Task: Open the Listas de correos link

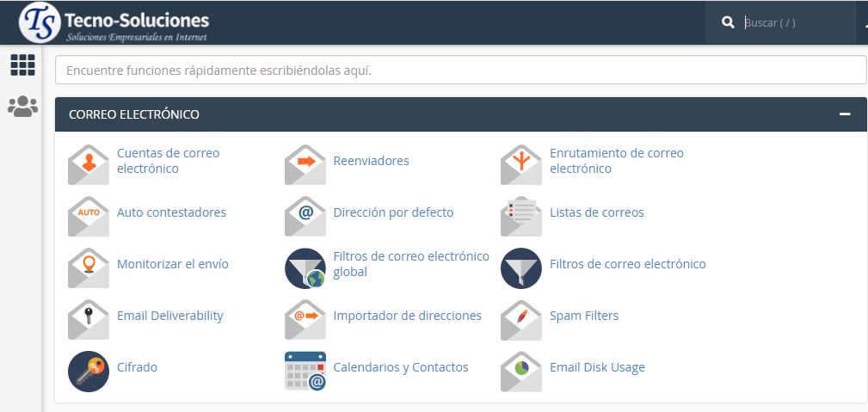Action: 597,212
